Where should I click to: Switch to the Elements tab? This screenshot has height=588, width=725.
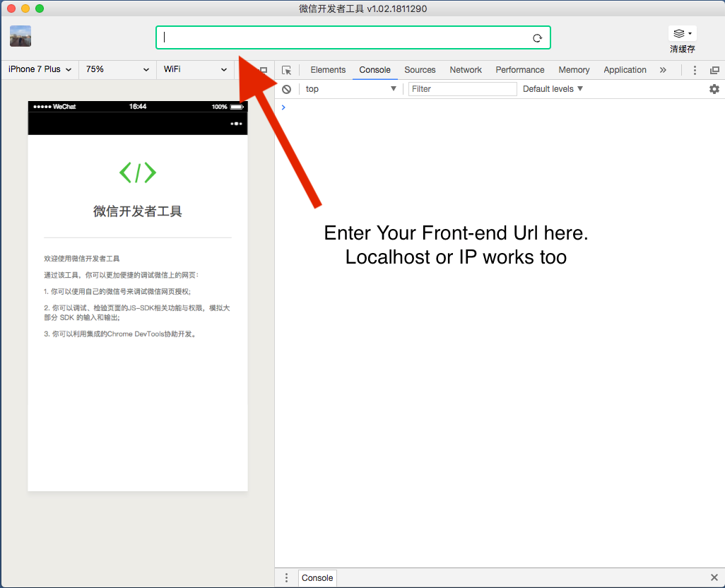327,70
